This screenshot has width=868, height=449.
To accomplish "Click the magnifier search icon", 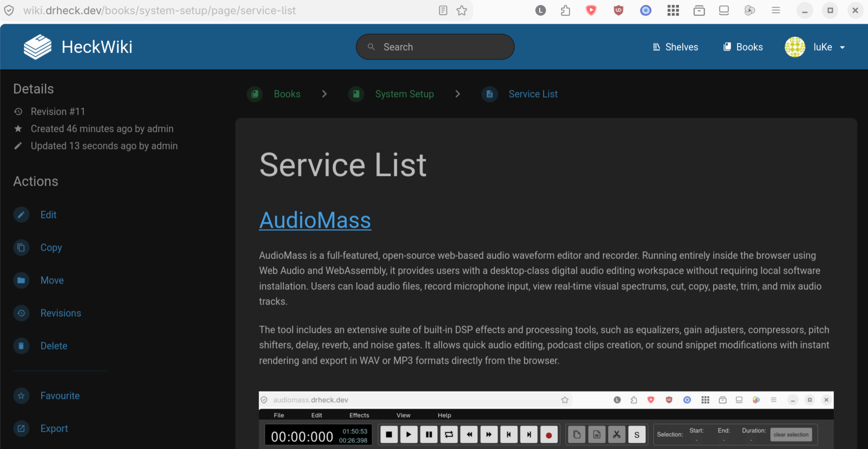I will click(372, 47).
